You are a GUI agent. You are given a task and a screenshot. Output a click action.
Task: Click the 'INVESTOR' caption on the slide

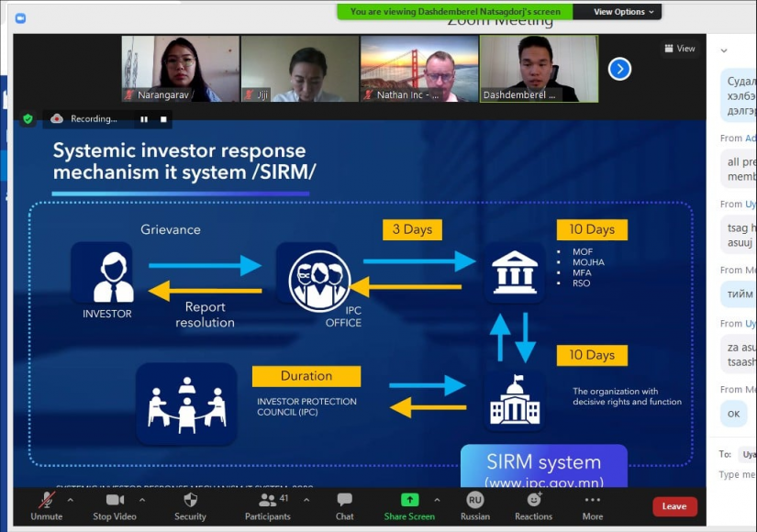coord(107,314)
